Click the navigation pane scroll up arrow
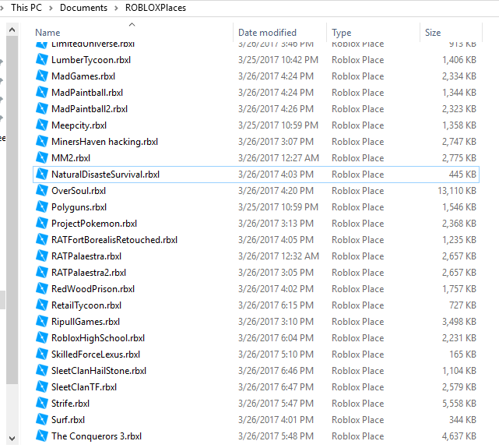Image resolution: width=499 pixels, height=448 pixels. 12,30
